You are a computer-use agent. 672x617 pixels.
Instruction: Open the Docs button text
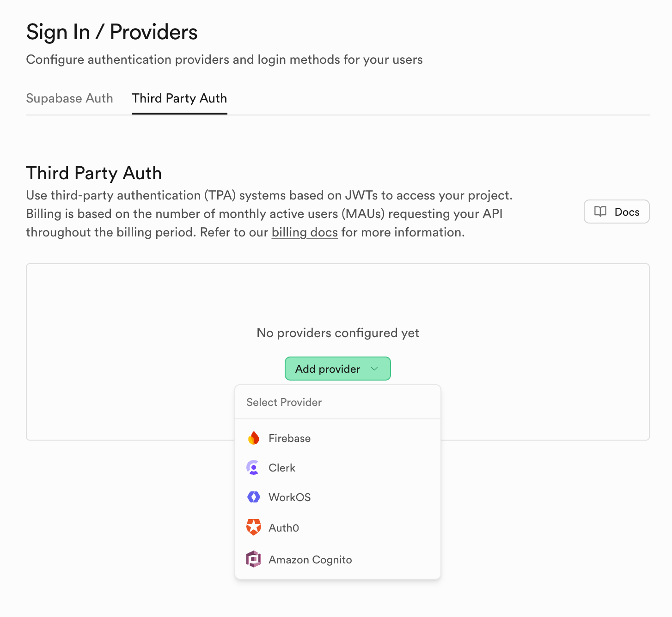(627, 212)
